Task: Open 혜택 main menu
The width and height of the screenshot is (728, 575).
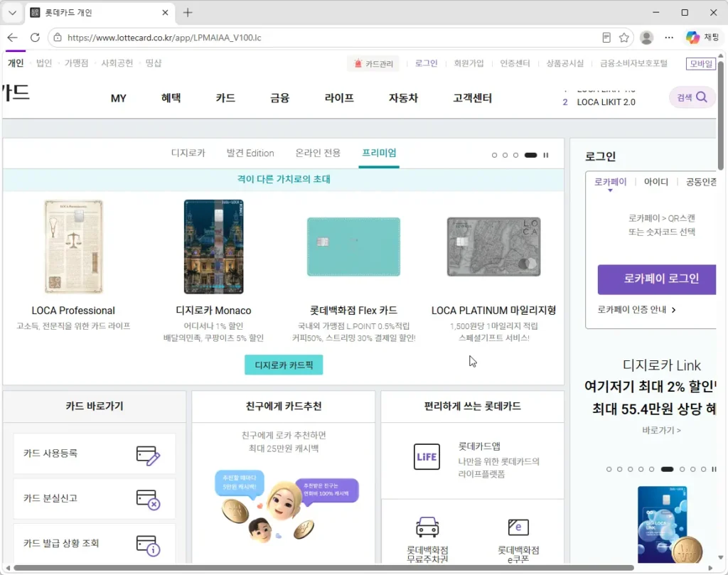Action: [171, 98]
